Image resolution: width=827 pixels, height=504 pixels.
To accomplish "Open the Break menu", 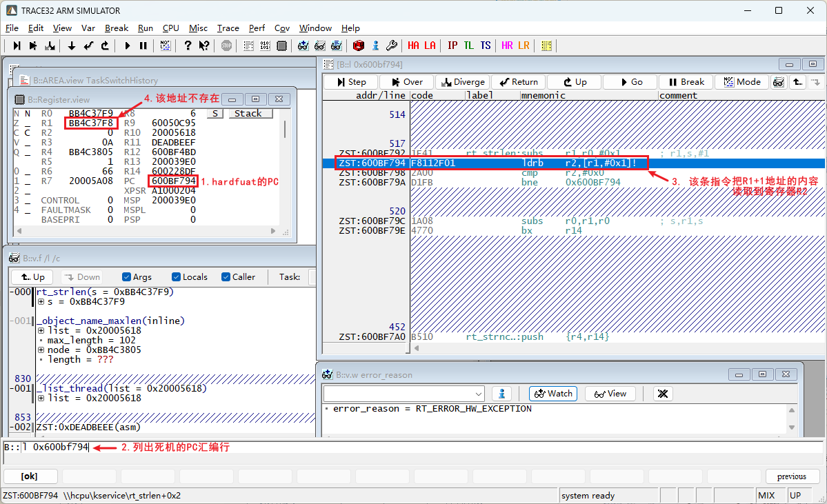I will (117, 28).
